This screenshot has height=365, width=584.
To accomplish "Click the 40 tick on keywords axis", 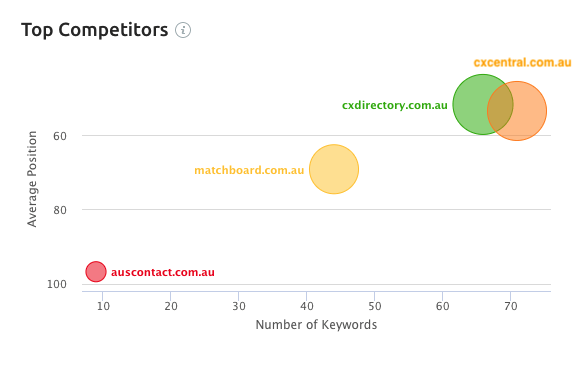I will tap(307, 306).
